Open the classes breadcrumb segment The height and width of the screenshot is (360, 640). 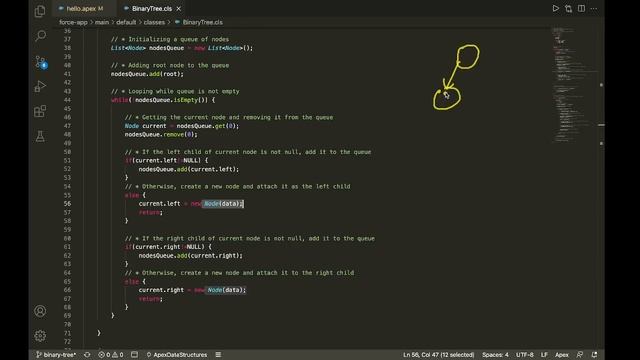click(154, 22)
